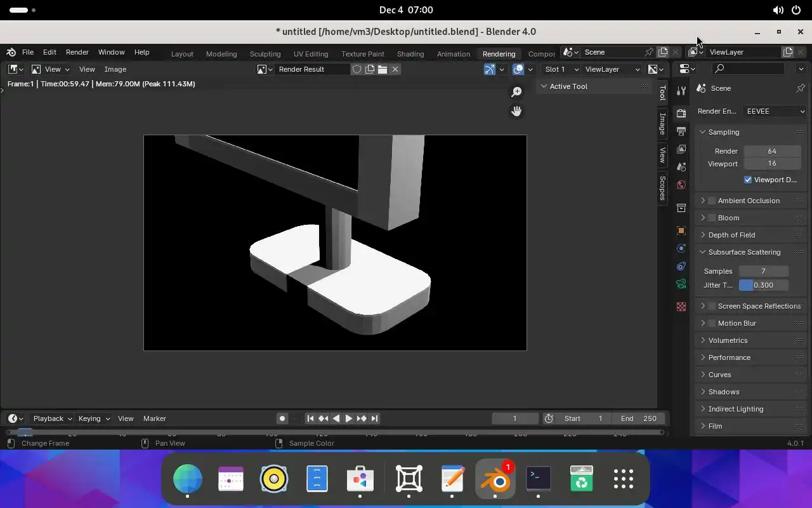This screenshot has height=508, width=812.
Task: Enable the Ambient Occlusion checkbox
Action: pyautogui.click(x=712, y=201)
